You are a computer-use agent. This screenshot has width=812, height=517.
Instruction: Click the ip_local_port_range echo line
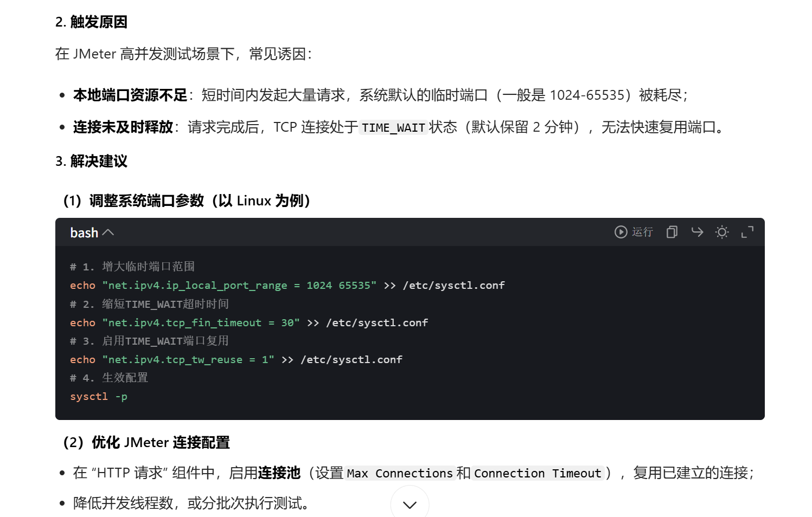click(287, 286)
